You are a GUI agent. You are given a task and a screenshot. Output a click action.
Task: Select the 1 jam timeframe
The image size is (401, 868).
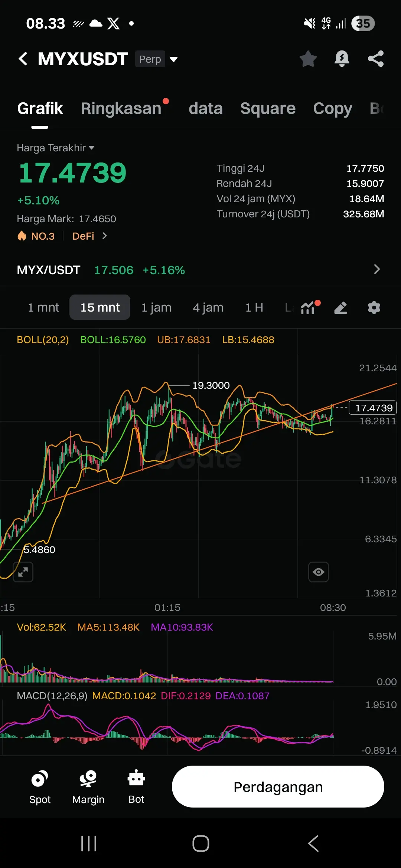tap(156, 307)
